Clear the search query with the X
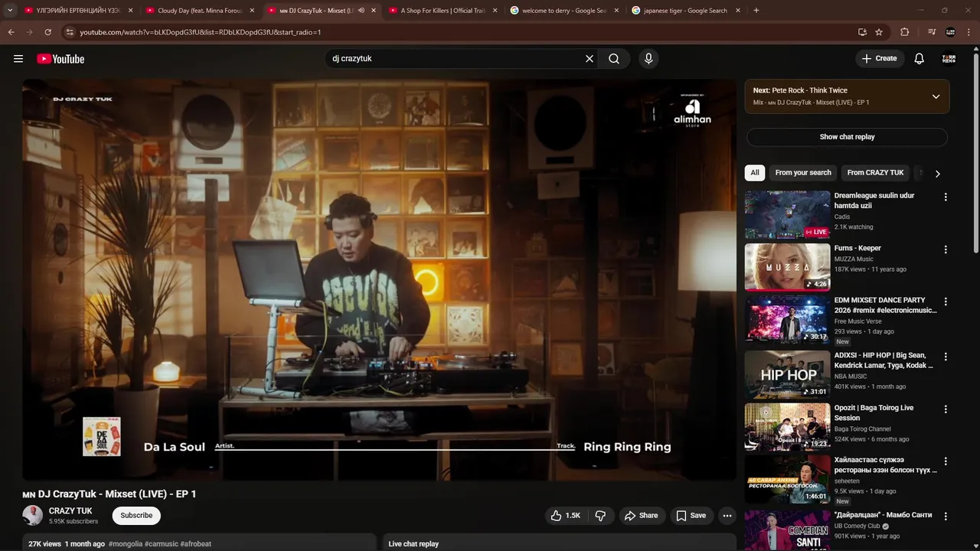Screen dimensions: 980x551 point(590,59)
